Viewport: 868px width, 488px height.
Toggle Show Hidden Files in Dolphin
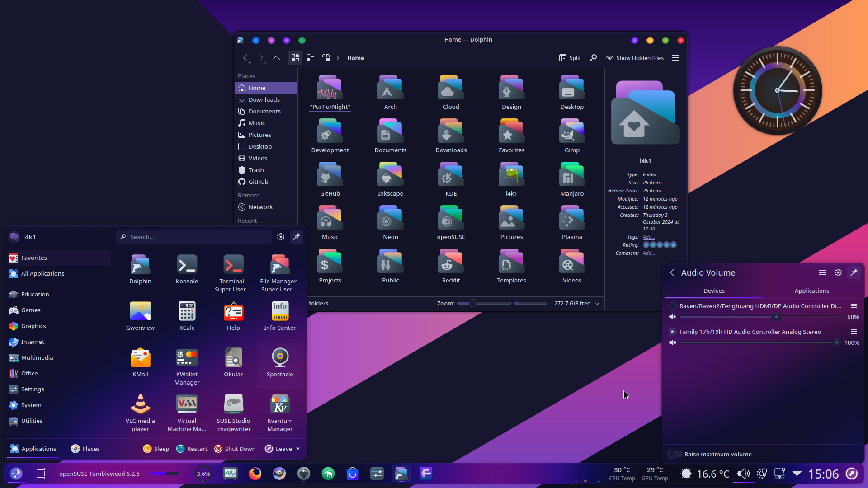pos(635,58)
